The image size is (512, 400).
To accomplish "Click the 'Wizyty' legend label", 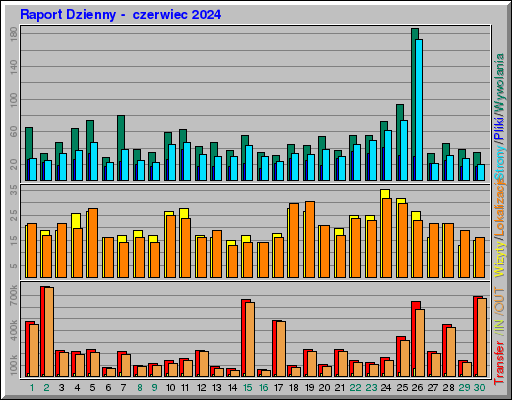I will coord(500,259).
